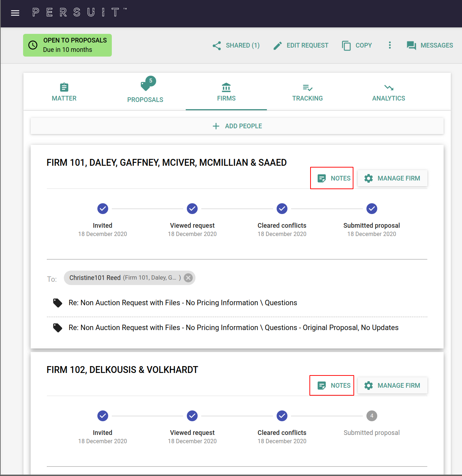
Task: Click Firm 101 Invited checkmark step
Action: click(x=103, y=209)
